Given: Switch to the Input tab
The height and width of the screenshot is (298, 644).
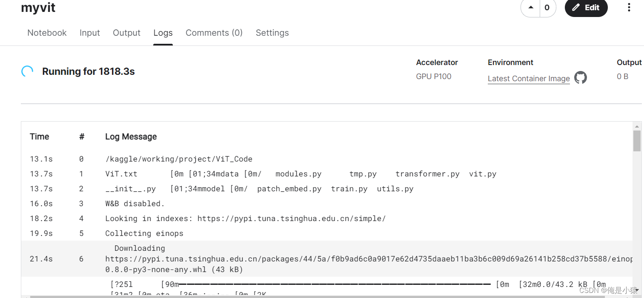Looking at the screenshot, I should [x=89, y=33].
